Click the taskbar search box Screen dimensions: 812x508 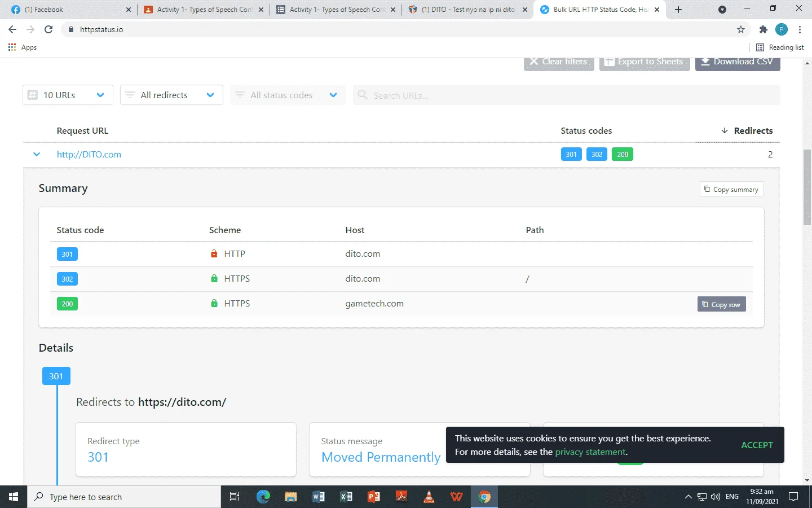[x=124, y=497]
